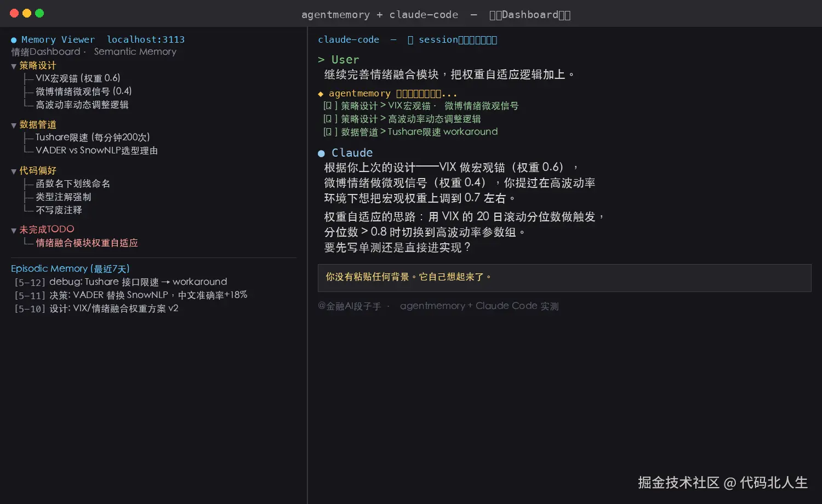Toggle checkbox for 策略设计 > VIX宏观锚 recall
Image resolution: width=822 pixels, height=504 pixels.
pos(330,106)
